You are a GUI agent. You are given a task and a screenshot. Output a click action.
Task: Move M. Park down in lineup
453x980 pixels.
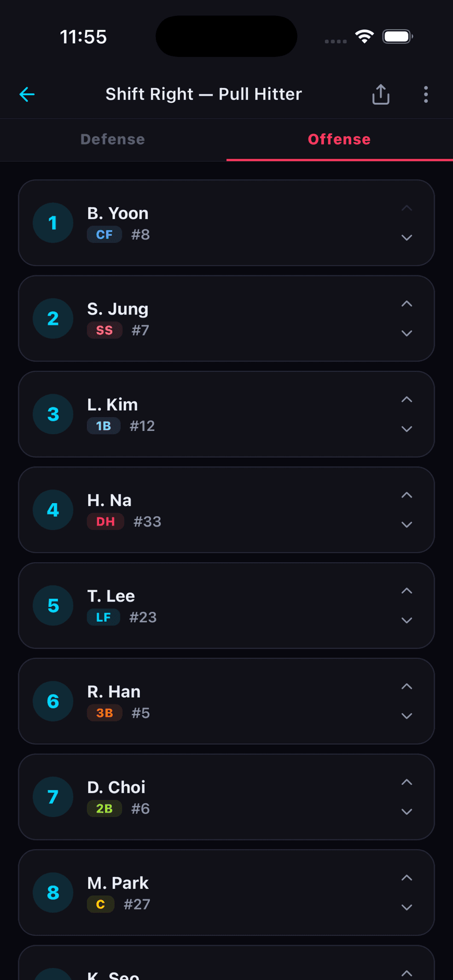point(406,908)
